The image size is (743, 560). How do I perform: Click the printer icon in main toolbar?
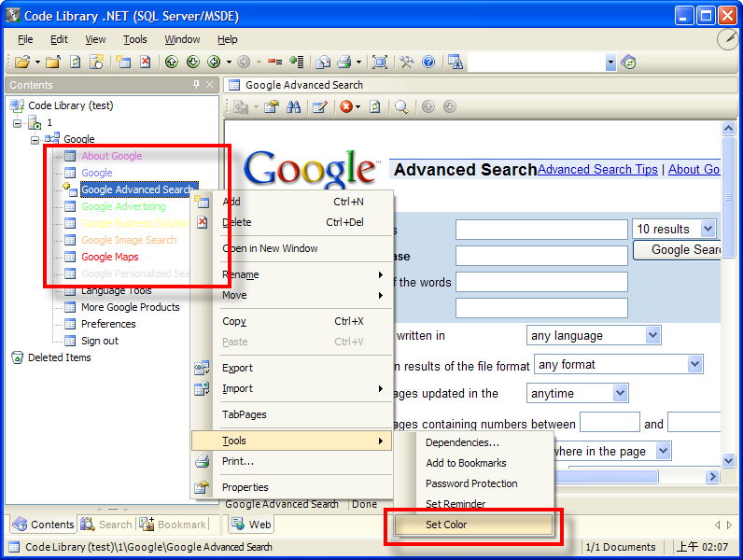point(344,62)
